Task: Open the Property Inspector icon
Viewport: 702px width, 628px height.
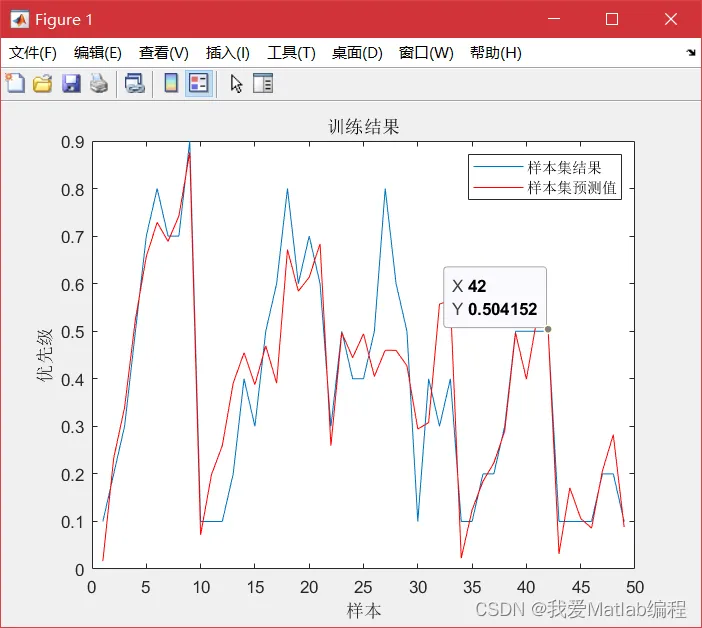Action: point(263,84)
